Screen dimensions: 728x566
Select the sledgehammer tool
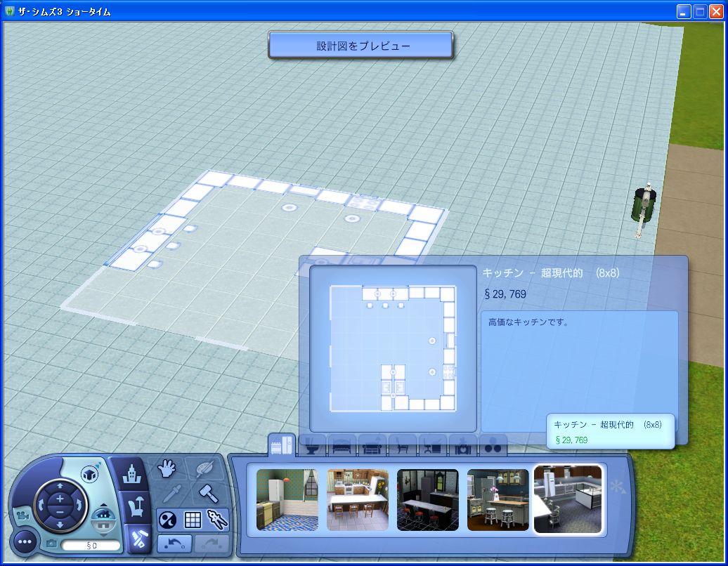tap(207, 493)
